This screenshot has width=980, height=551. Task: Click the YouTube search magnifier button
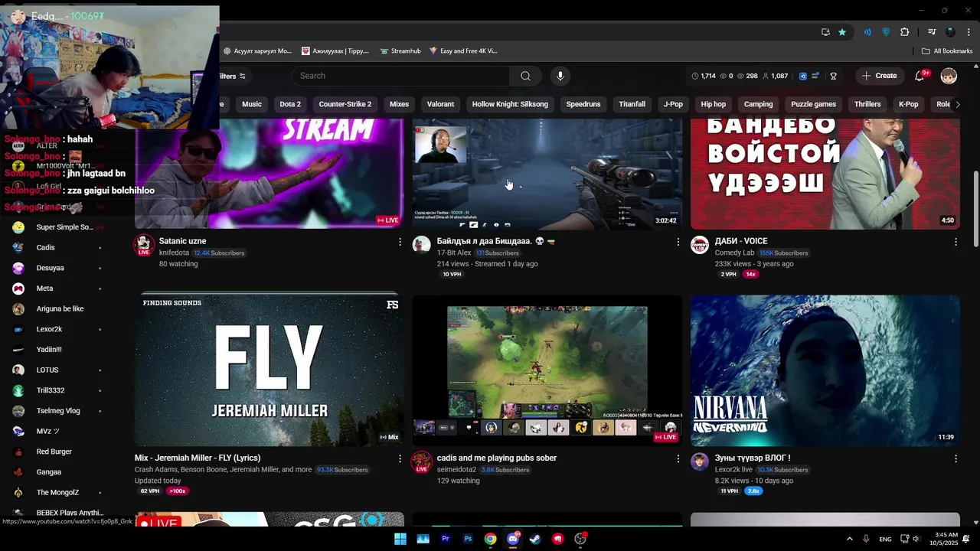525,76
